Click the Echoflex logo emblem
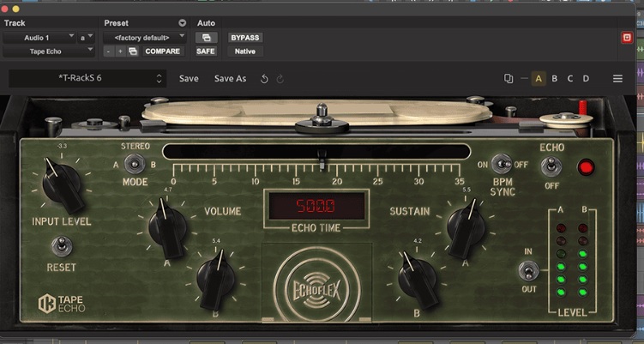 coord(316,289)
